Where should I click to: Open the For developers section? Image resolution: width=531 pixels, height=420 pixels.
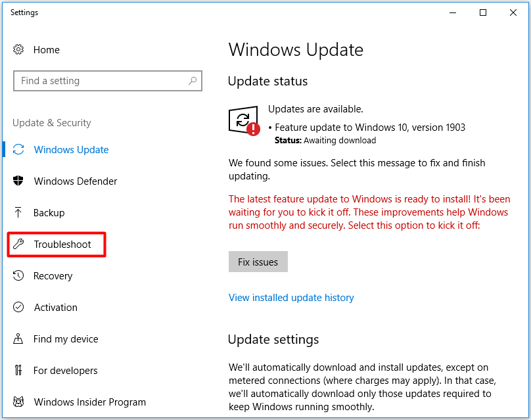(x=65, y=371)
